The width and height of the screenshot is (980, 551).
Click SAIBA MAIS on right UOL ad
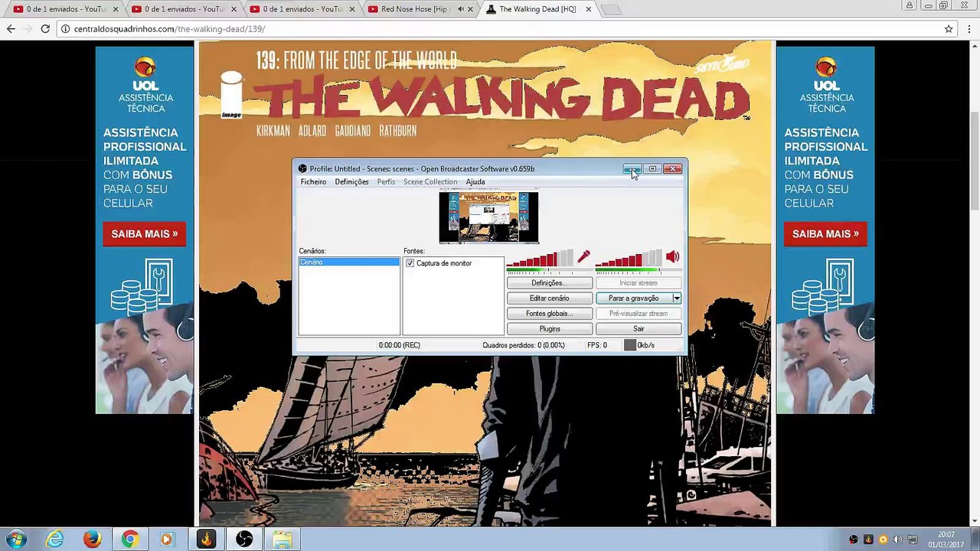coord(825,234)
